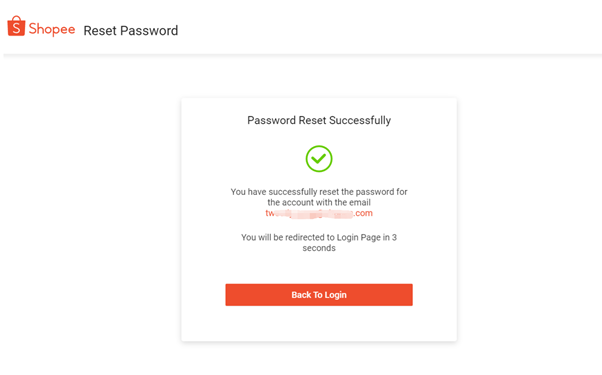The width and height of the screenshot is (602, 375).
Task: Click the countdown number 3 in the redirect text
Action: click(x=394, y=237)
